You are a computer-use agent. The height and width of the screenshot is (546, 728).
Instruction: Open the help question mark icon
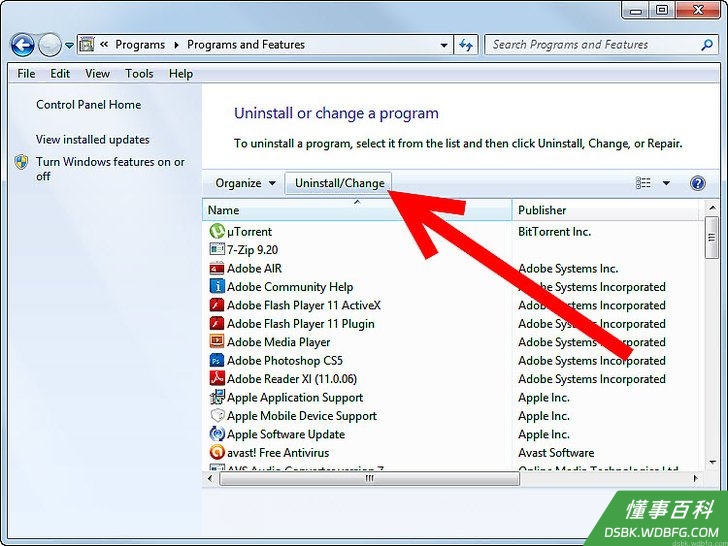point(697,183)
